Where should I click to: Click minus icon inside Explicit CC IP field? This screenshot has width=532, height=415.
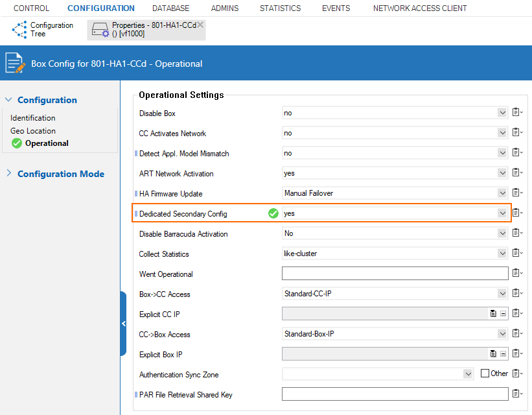pos(503,313)
